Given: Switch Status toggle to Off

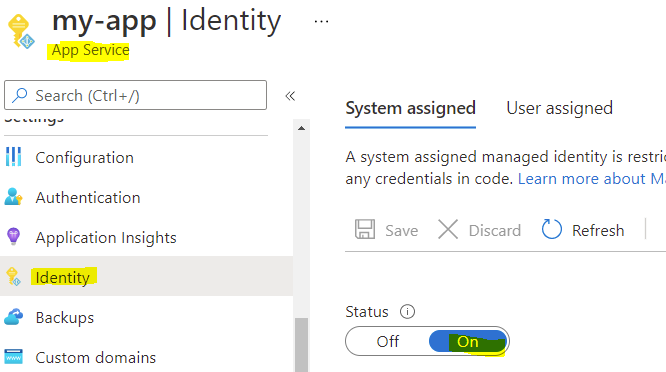Looking at the screenshot, I should coord(387,341).
